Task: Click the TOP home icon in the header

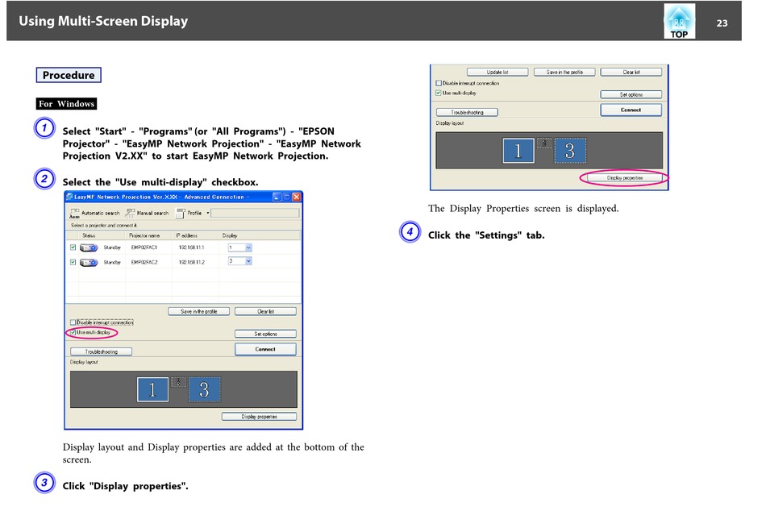Action: (x=679, y=21)
